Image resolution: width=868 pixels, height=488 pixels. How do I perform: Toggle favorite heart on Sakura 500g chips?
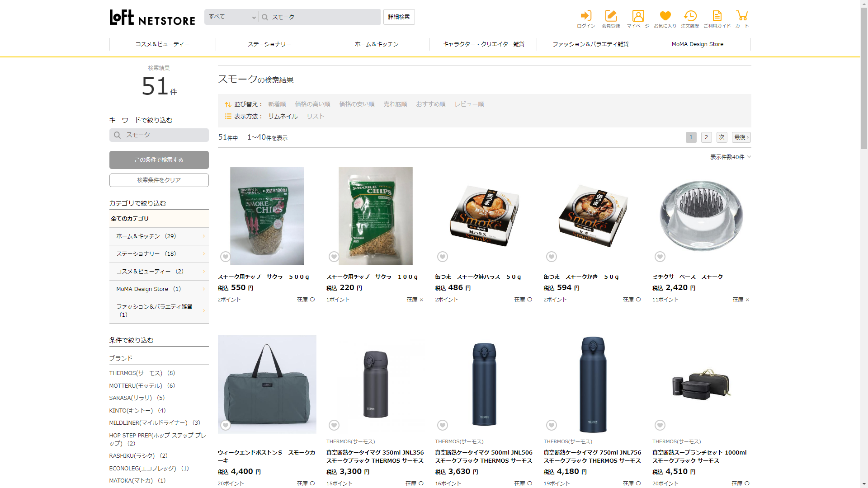(225, 257)
